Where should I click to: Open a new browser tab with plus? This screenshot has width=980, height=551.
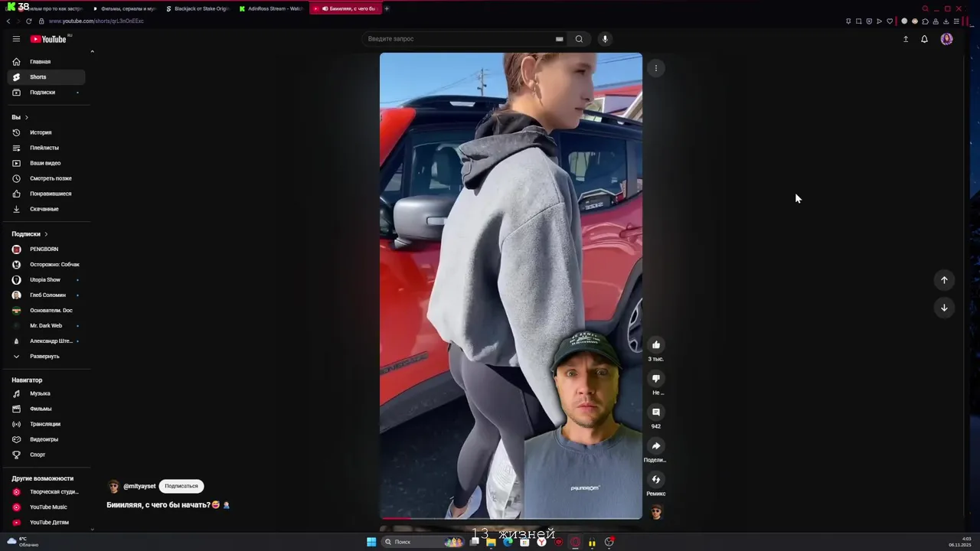[387, 8]
